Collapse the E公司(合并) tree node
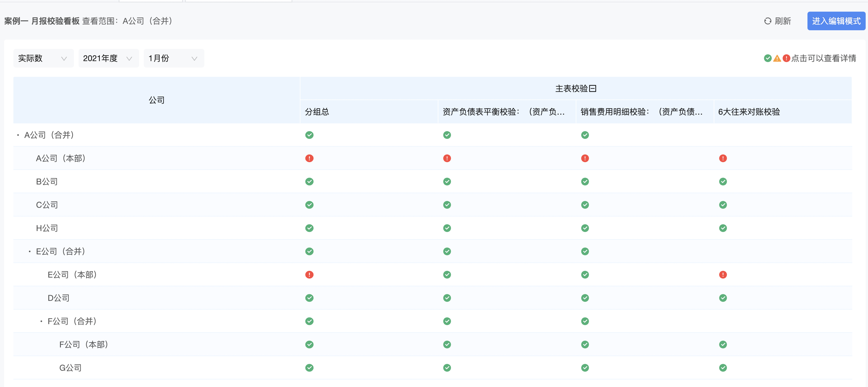 30,251
